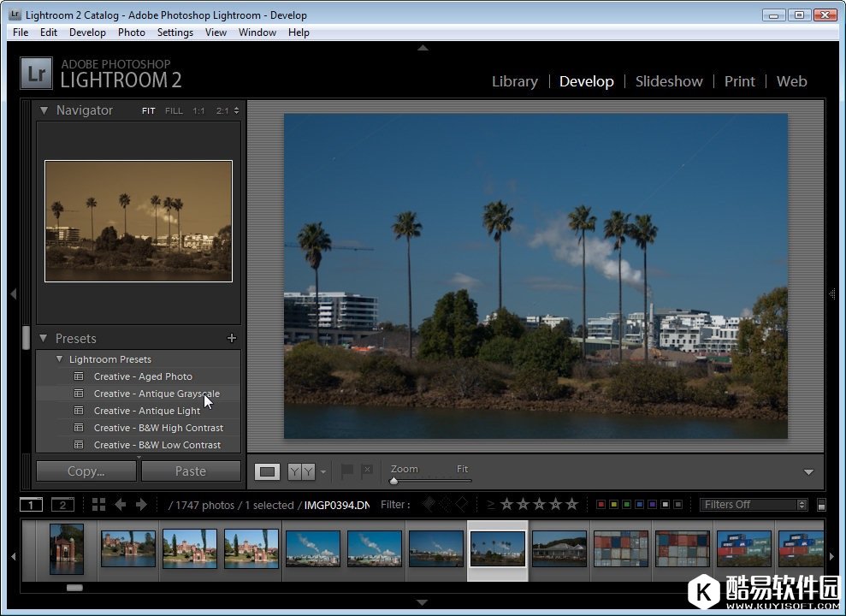Set Navigator zoom to FILL
This screenshot has height=616, width=846.
click(x=174, y=111)
